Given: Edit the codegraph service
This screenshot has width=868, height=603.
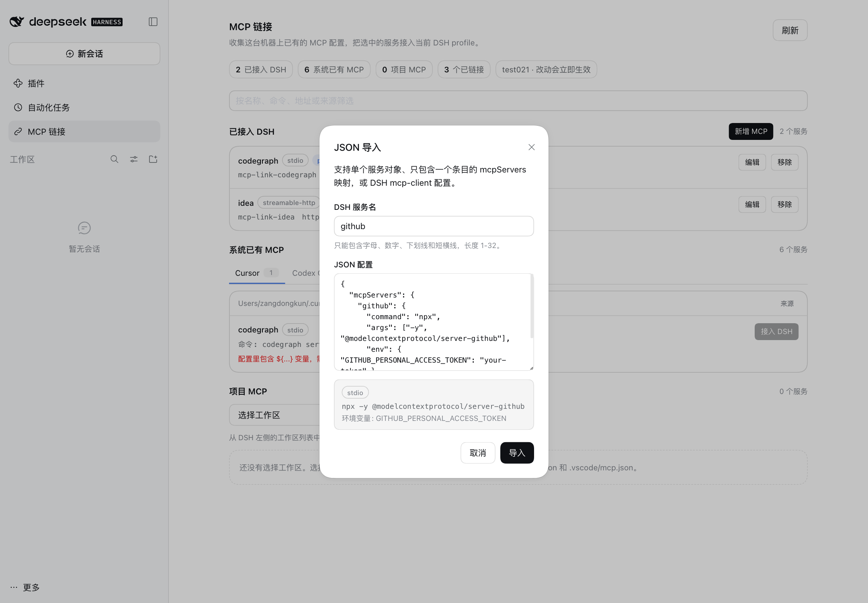Looking at the screenshot, I should tap(752, 162).
